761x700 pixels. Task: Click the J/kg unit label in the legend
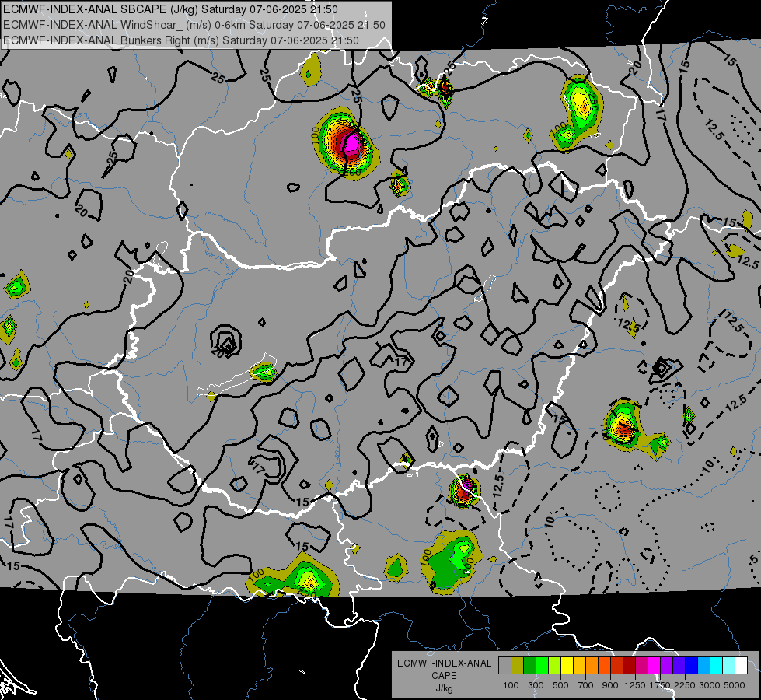[444, 688]
